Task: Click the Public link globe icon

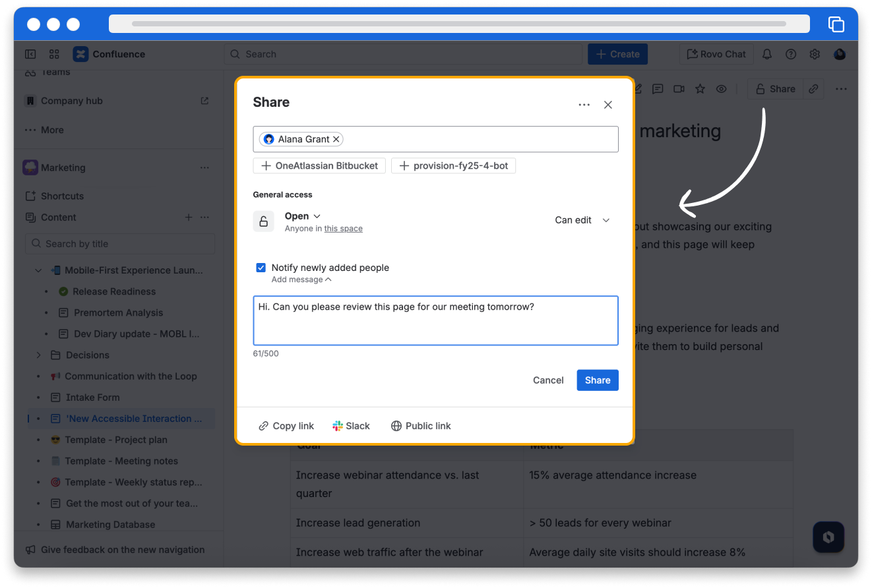Action: click(x=396, y=426)
